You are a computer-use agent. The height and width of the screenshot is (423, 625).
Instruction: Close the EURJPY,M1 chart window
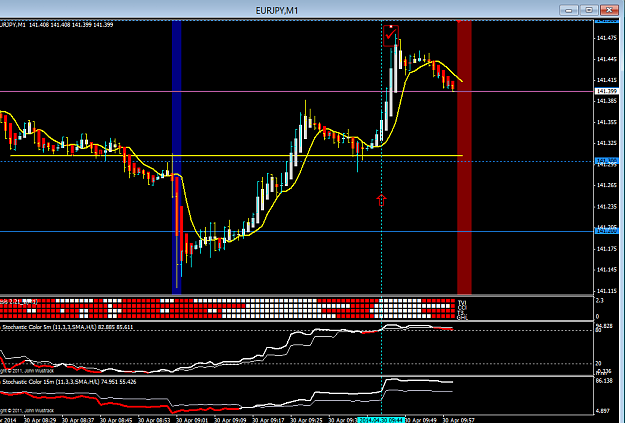(x=609, y=10)
